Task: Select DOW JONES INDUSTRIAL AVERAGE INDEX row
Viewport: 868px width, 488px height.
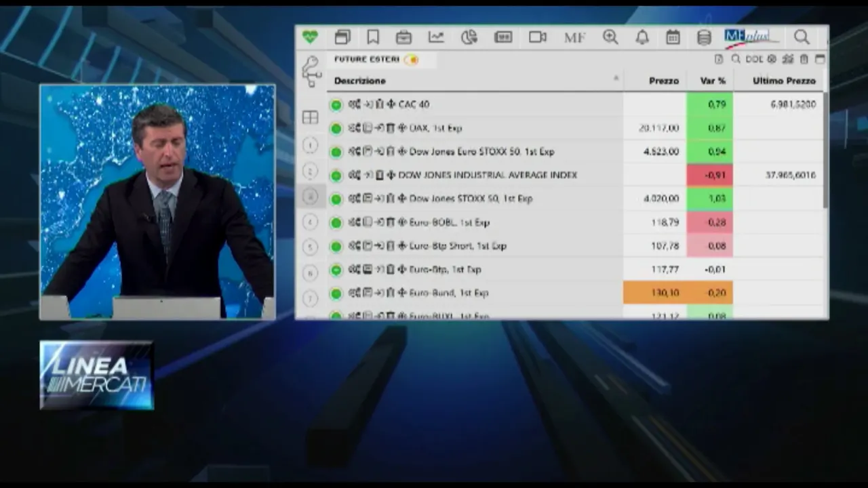Action: pos(488,175)
